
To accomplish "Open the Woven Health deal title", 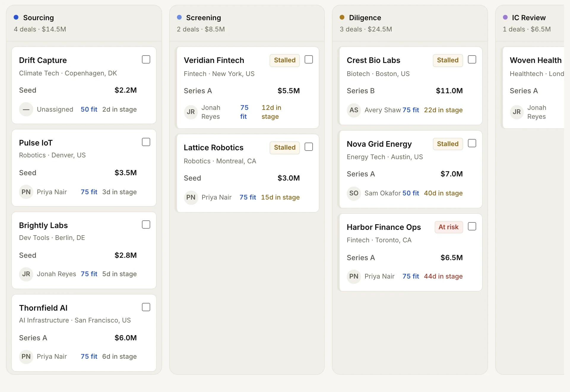I will tap(536, 60).
